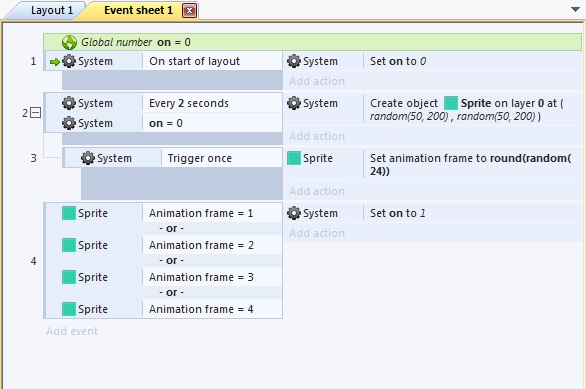Open the tab list dropdown arrow
Viewport: 586px width, 389px height.
point(576,9)
